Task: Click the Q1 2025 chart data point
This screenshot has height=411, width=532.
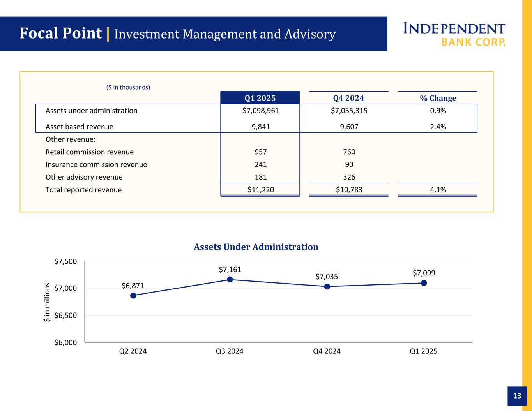Action: tap(424, 283)
